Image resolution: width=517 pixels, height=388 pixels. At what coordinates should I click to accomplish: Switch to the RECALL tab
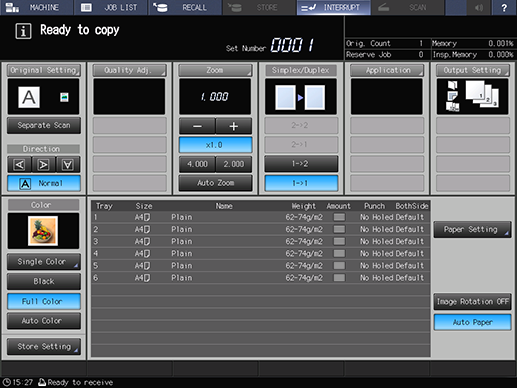point(185,7)
